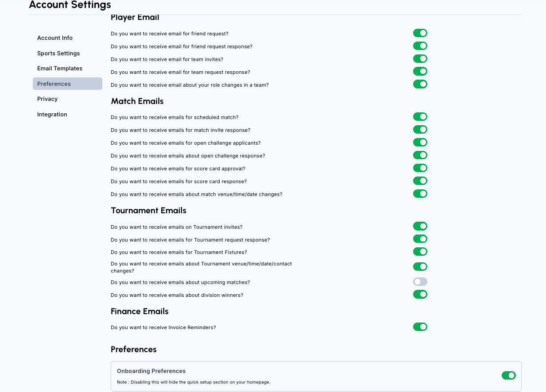This screenshot has height=392, width=546.
Task: Open Account Info settings section
Action: pyautogui.click(x=55, y=38)
